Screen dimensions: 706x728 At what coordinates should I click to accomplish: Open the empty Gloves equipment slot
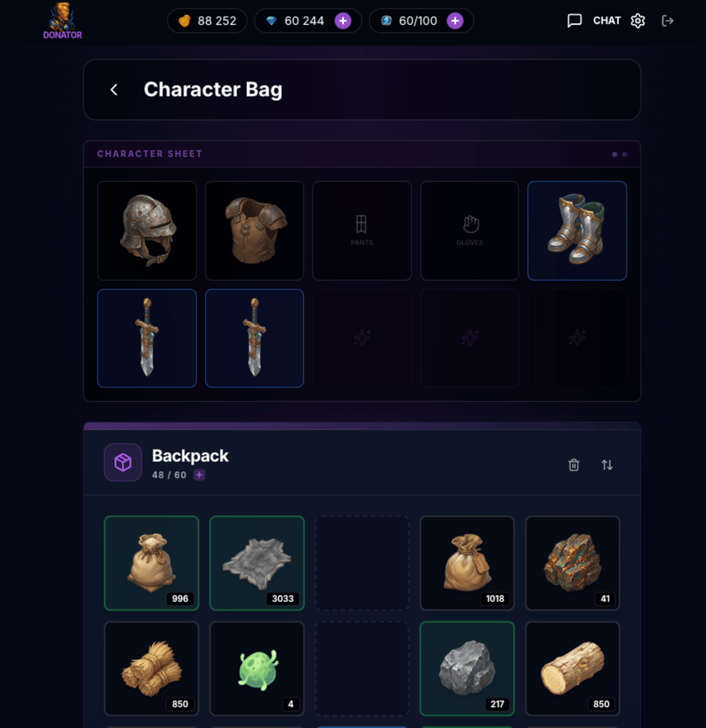tap(469, 231)
